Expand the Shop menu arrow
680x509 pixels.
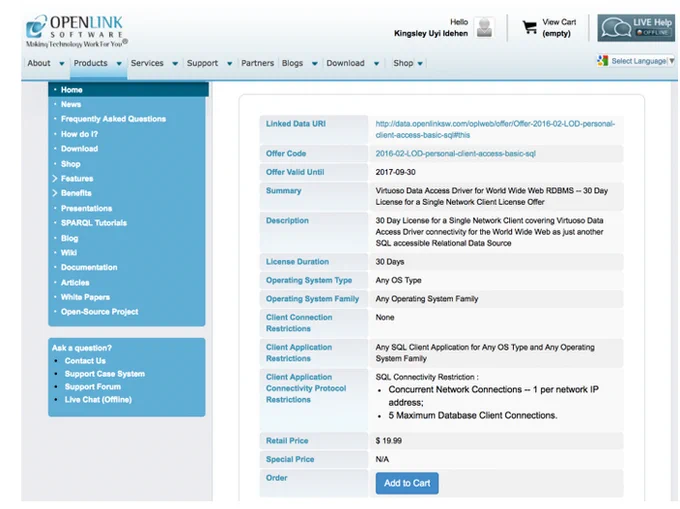420,64
